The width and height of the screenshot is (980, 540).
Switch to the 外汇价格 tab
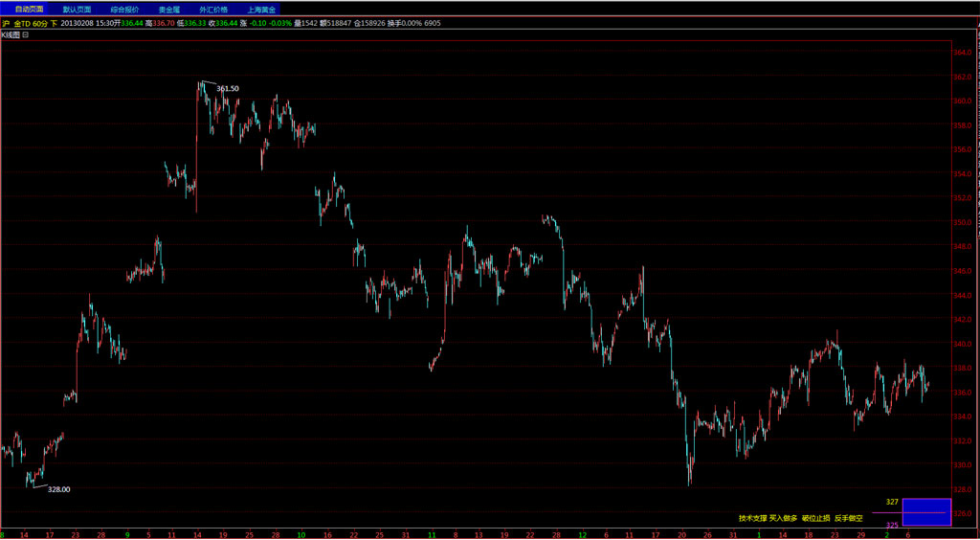point(213,9)
